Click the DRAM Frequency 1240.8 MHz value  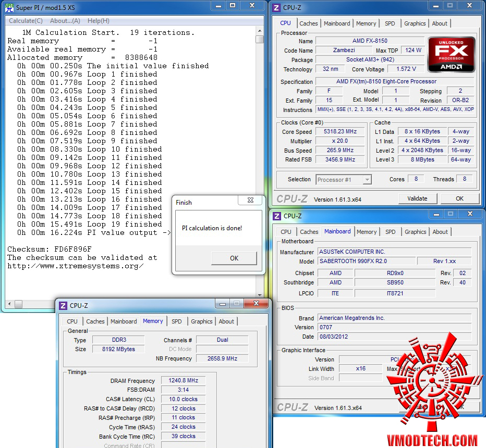click(x=183, y=380)
